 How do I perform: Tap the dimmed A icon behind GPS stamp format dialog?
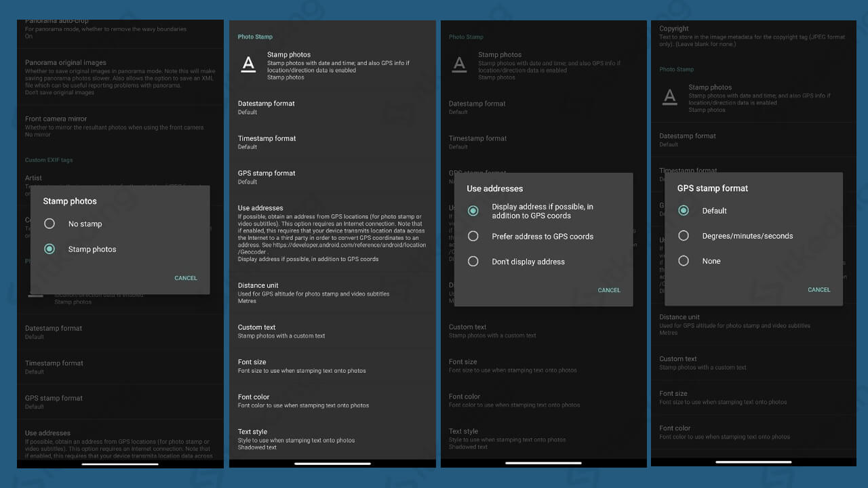click(670, 97)
